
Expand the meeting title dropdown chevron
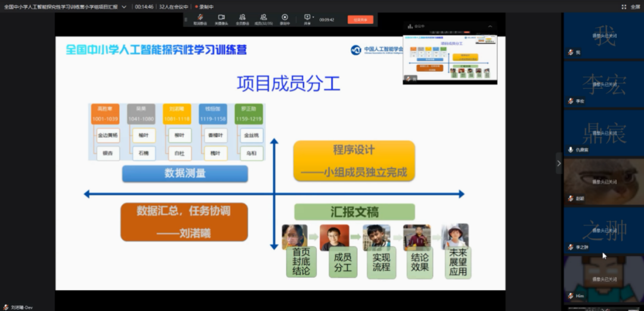(x=124, y=7)
